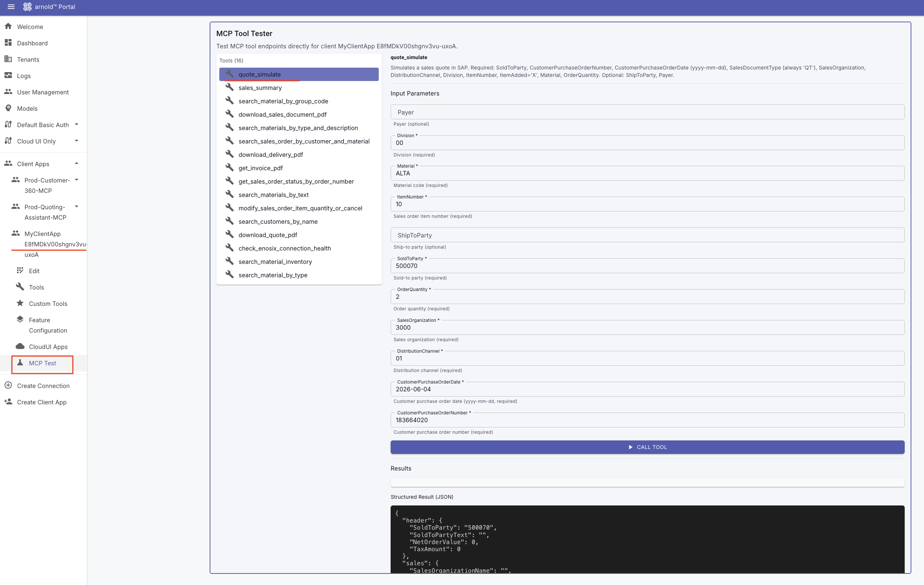Click wrench icon beside download_quote_pdf
Viewport: 924px width, 585px height.
coord(229,235)
